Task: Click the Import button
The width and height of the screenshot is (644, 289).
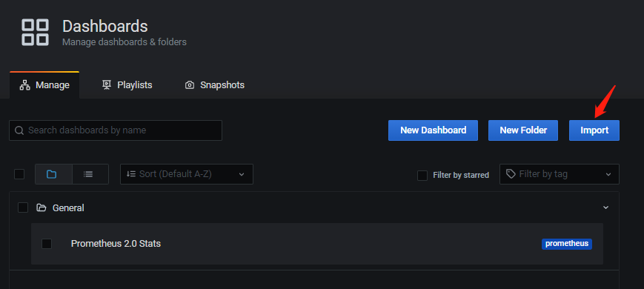Action: click(594, 130)
